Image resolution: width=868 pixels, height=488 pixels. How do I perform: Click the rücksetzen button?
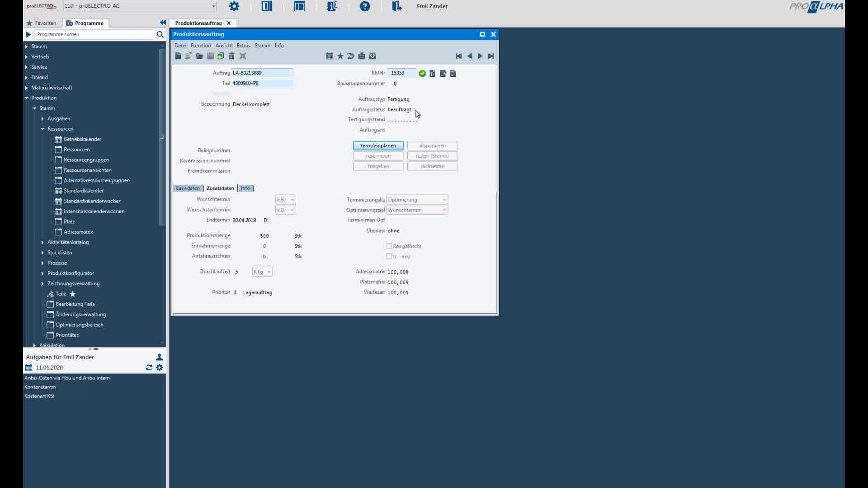point(433,166)
